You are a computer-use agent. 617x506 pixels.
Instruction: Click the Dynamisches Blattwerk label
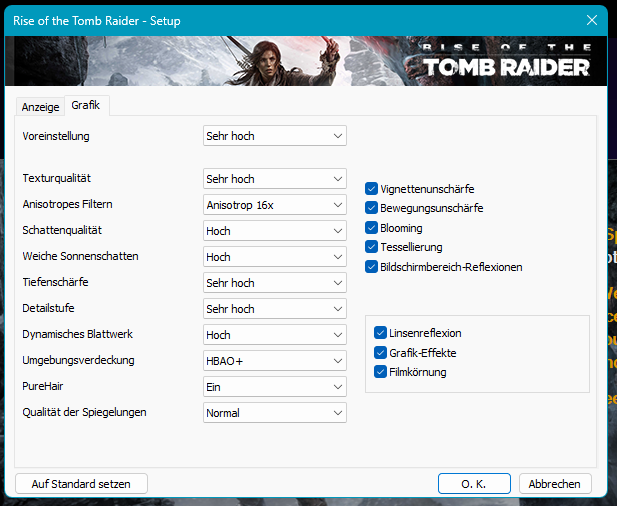click(78, 334)
